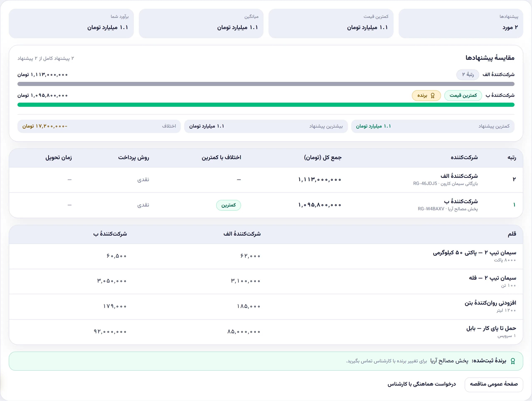
Task: Click the شرکت‌کنندهٔ الف item table header
Action: (x=242, y=234)
